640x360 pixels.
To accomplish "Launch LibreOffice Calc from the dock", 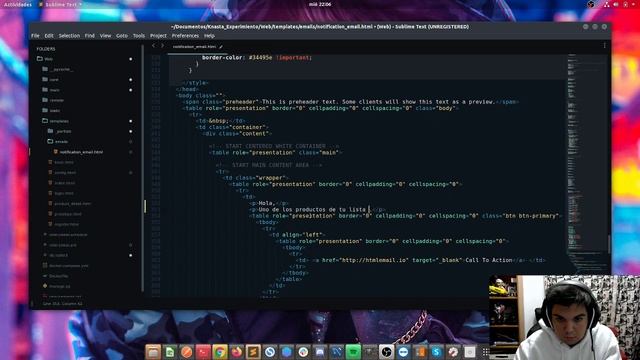I will point(170,351).
